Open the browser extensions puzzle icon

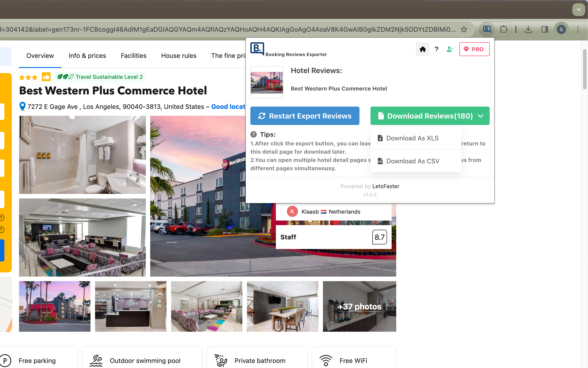pos(503,29)
